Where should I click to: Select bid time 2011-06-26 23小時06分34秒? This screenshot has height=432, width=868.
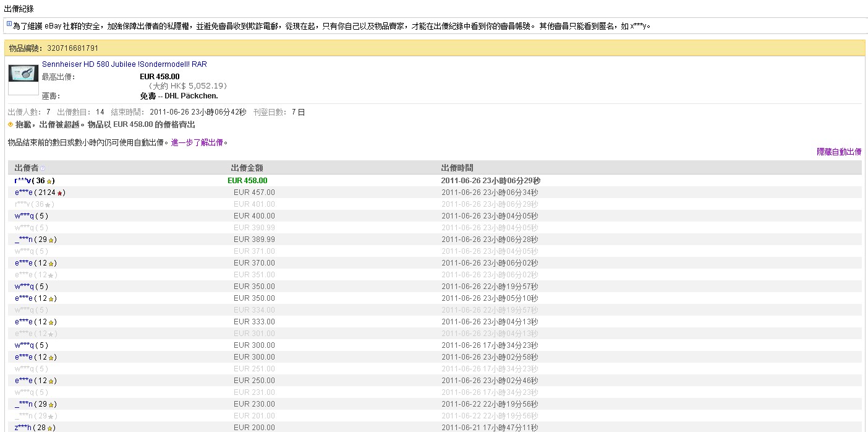click(490, 192)
